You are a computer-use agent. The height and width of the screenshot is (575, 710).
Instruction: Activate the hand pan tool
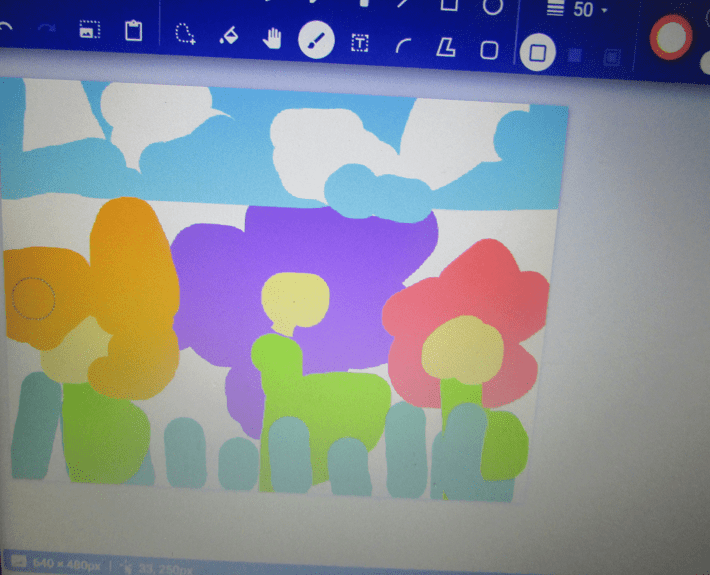point(272,39)
